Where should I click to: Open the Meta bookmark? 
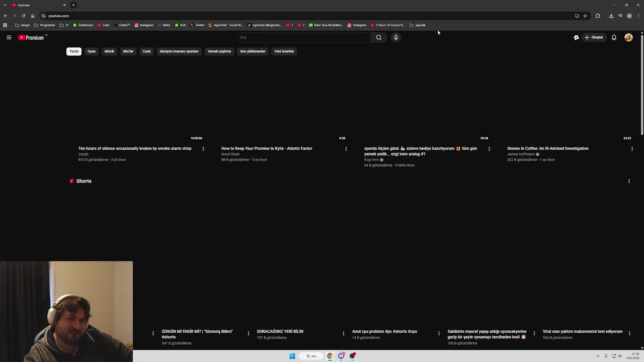[164, 25]
